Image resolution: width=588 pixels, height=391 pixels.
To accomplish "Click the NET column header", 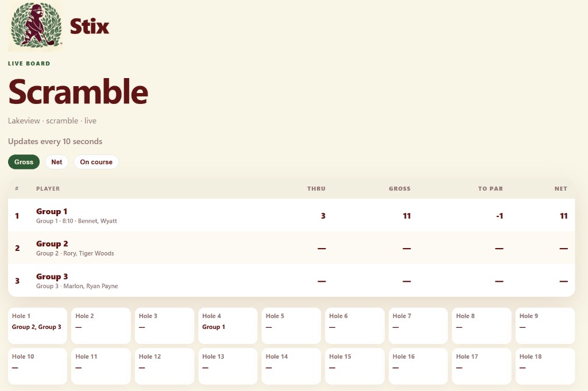I will click(x=560, y=188).
